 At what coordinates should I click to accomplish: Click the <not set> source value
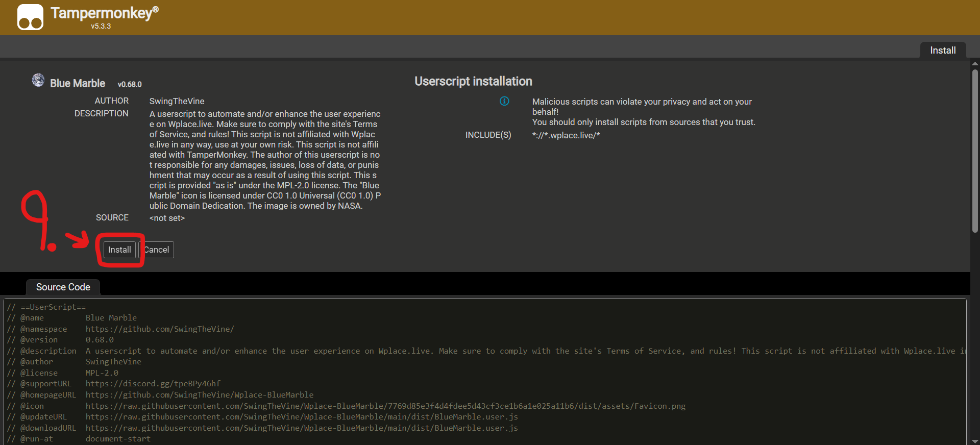pos(167,218)
